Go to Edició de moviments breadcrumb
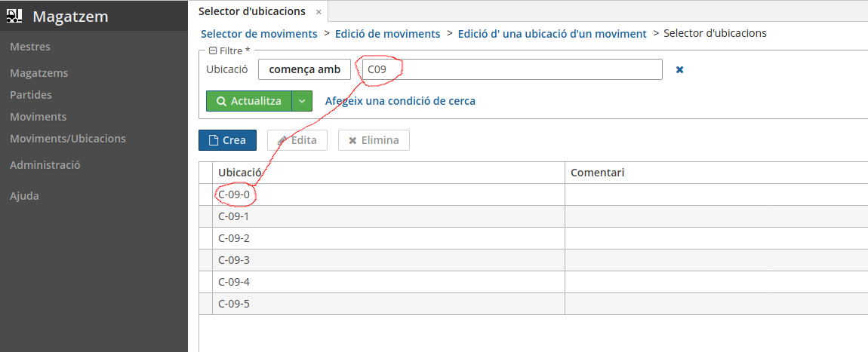 tap(387, 34)
